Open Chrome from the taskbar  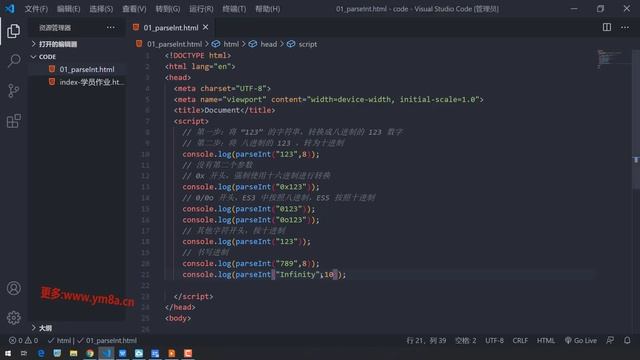coord(90,353)
